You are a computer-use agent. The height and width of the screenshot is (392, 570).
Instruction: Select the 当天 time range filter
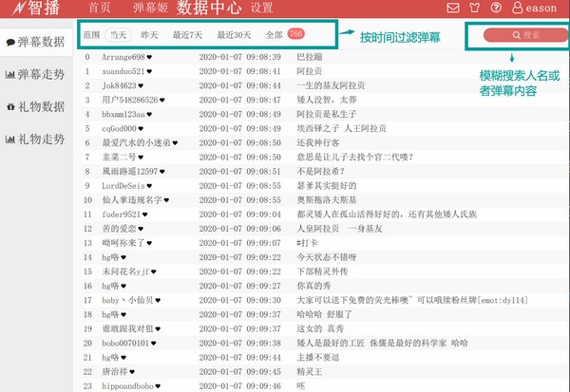point(119,35)
